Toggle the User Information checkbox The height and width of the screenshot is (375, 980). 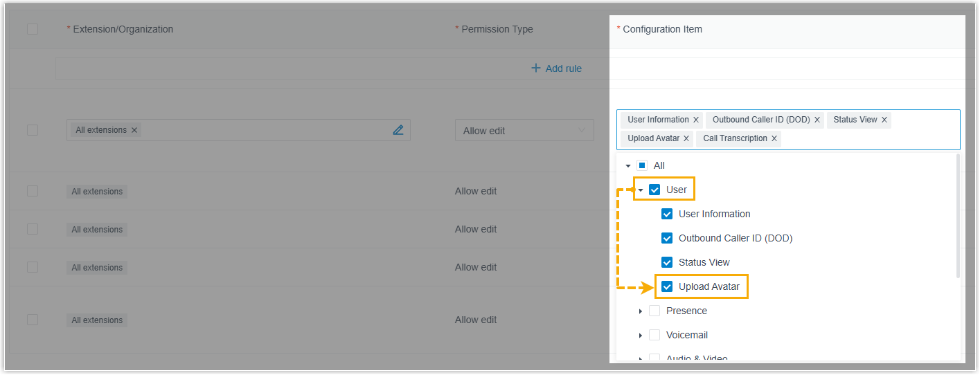coord(667,214)
